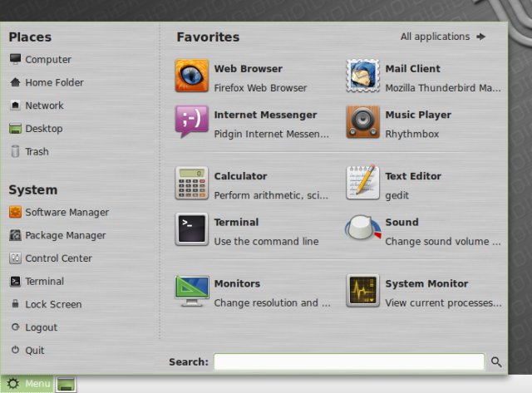Focus the Search input field

click(348, 362)
